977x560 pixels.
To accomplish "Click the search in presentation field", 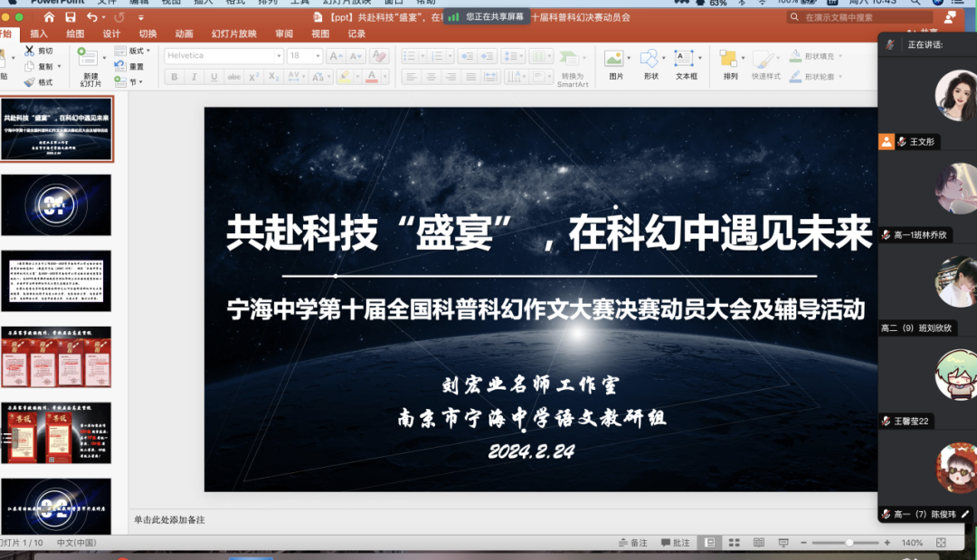I will point(858,17).
